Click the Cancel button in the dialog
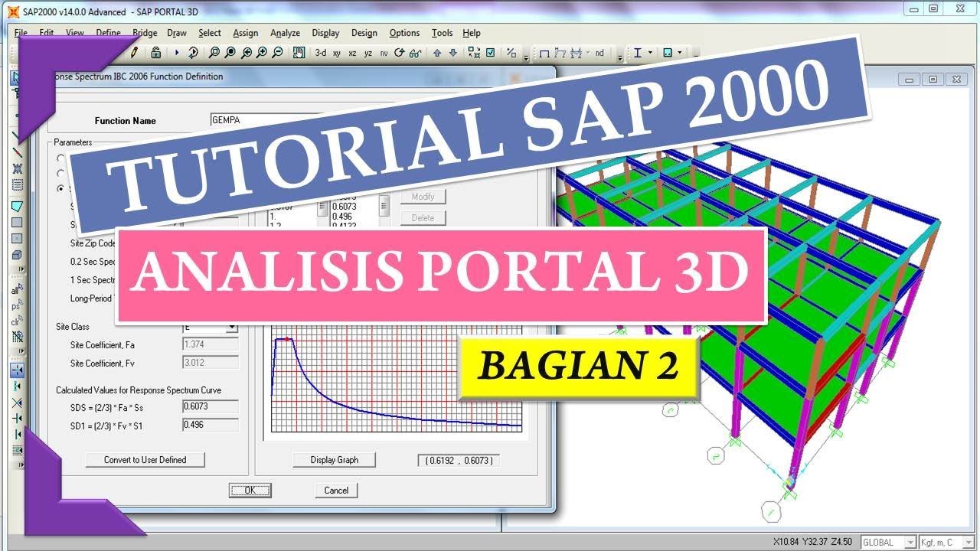This screenshot has height=551, width=980. (x=336, y=491)
